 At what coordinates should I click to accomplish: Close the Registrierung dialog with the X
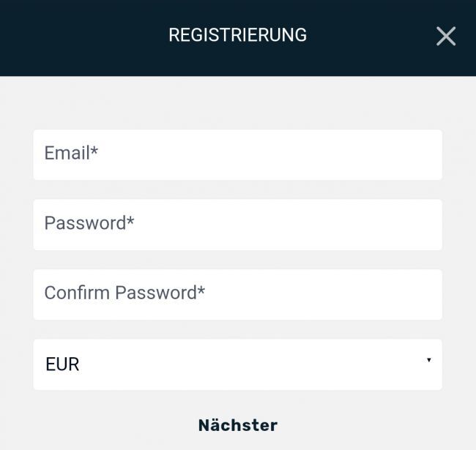click(x=445, y=36)
